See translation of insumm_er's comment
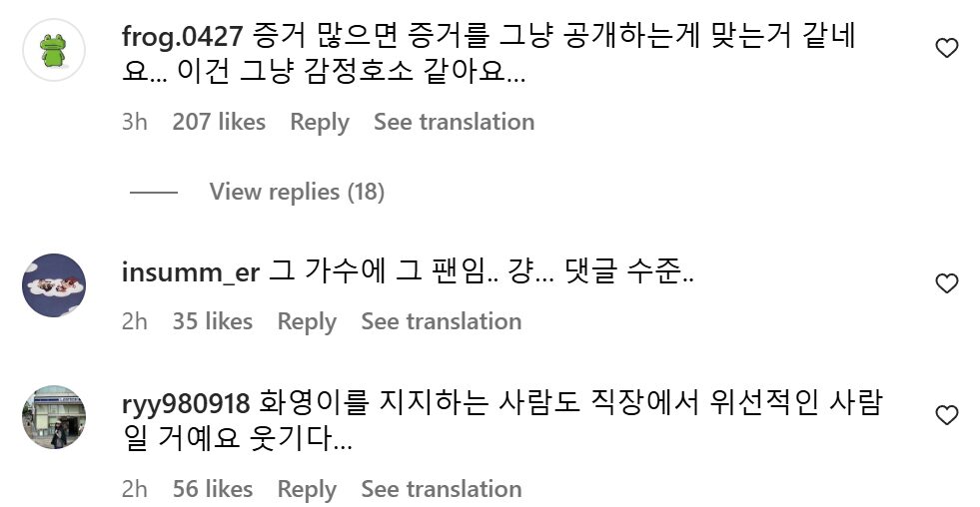 click(x=441, y=321)
